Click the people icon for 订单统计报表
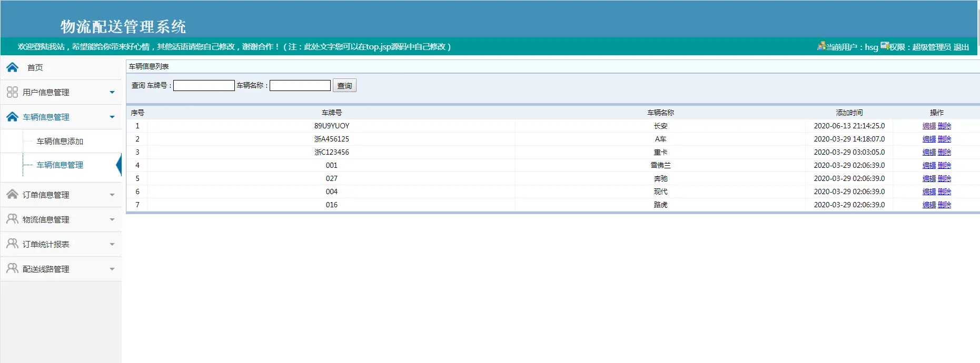The width and height of the screenshot is (980, 363). point(12,244)
